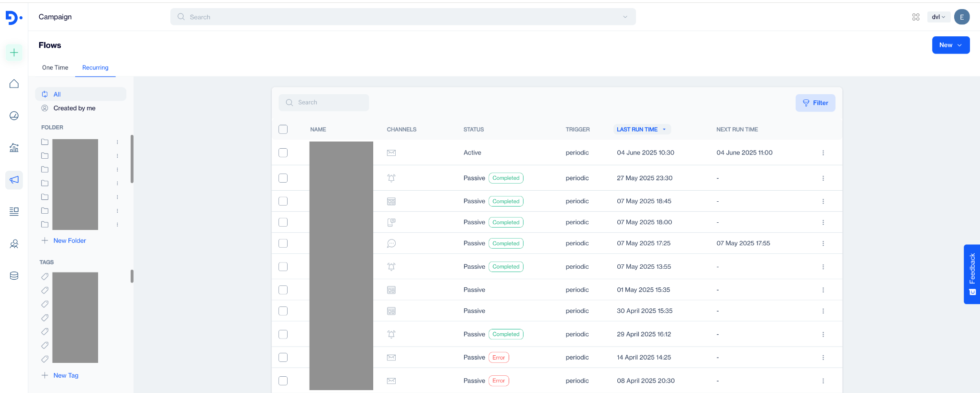The height and width of the screenshot is (393, 980).
Task: Click the New Folder link
Action: click(69, 241)
